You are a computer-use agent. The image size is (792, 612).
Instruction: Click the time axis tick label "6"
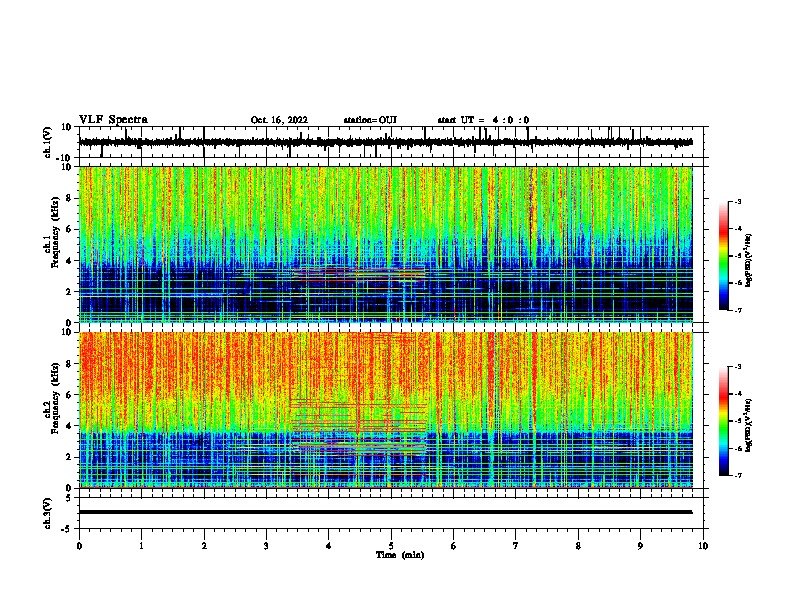coord(454,546)
